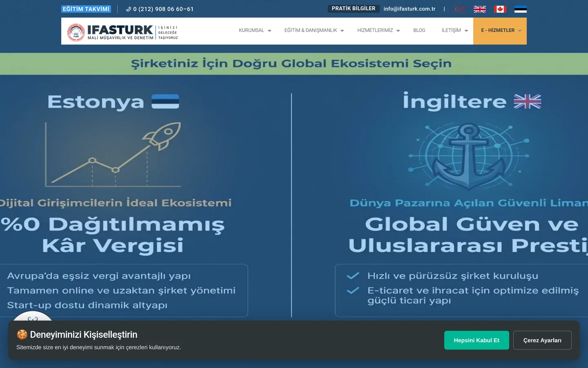
Task: Expand the KURUMSAL dropdown menu
Action: tap(255, 30)
